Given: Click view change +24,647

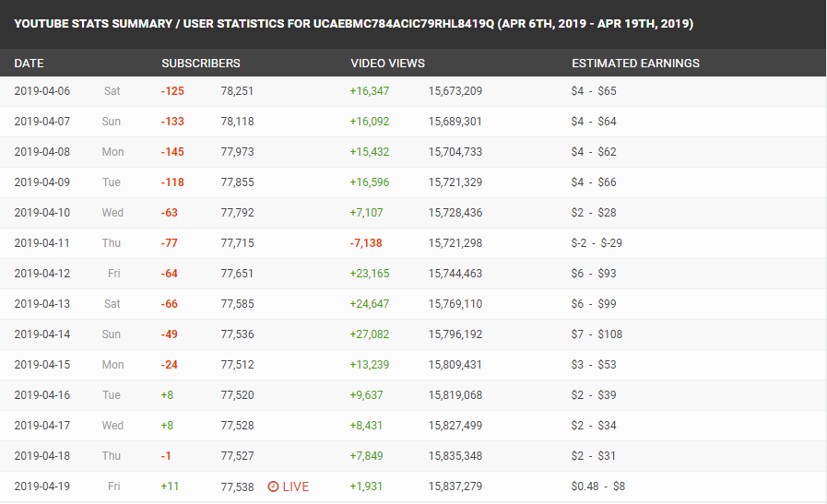Looking at the screenshot, I should [370, 304].
